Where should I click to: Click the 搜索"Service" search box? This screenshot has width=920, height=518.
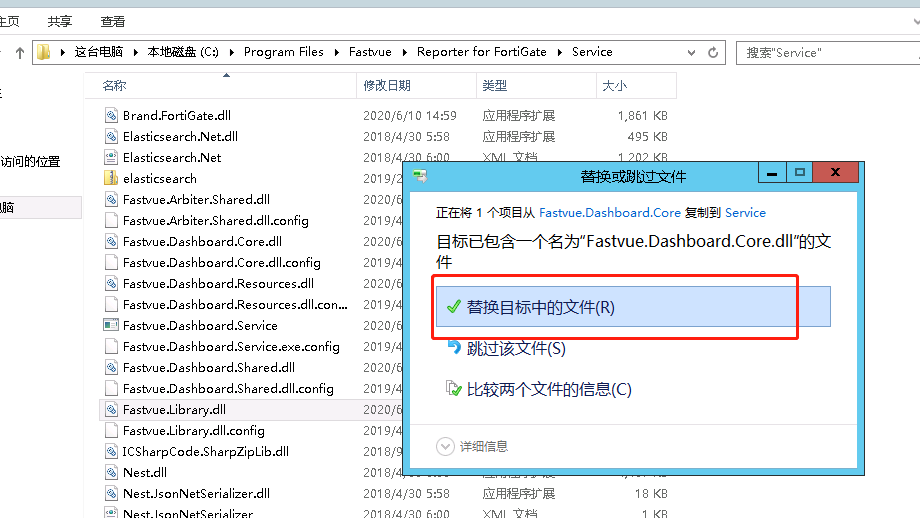tap(828, 53)
